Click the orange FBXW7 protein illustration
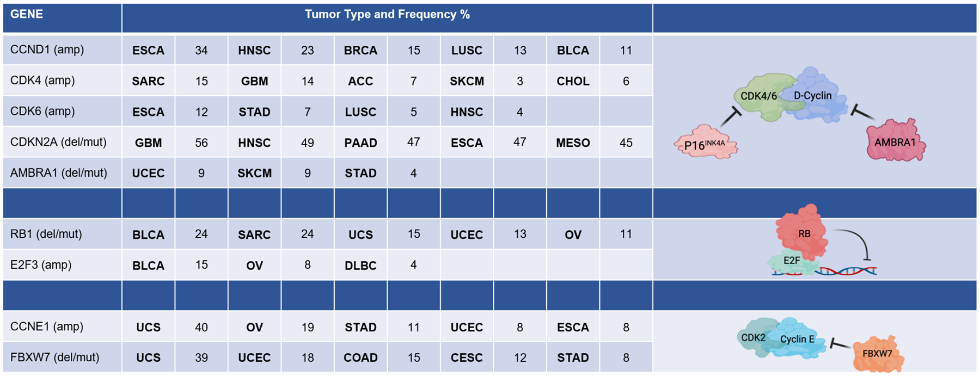 (877, 354)
